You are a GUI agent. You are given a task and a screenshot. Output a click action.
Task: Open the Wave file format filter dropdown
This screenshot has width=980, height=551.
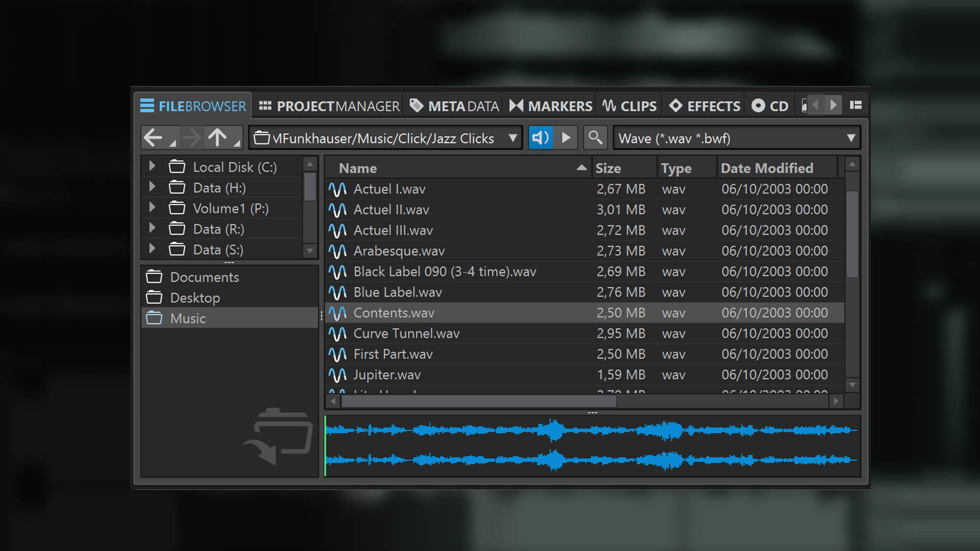[x=852, y=138]
